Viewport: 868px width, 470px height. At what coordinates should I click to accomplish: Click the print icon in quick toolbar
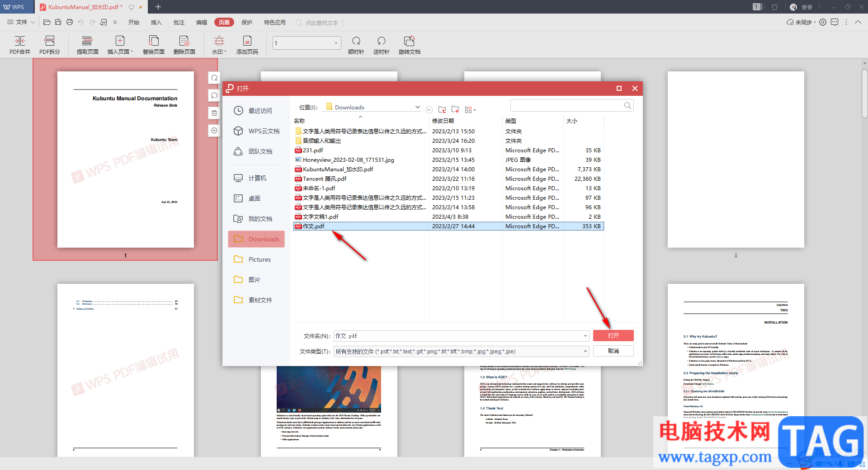pos(70,22)
